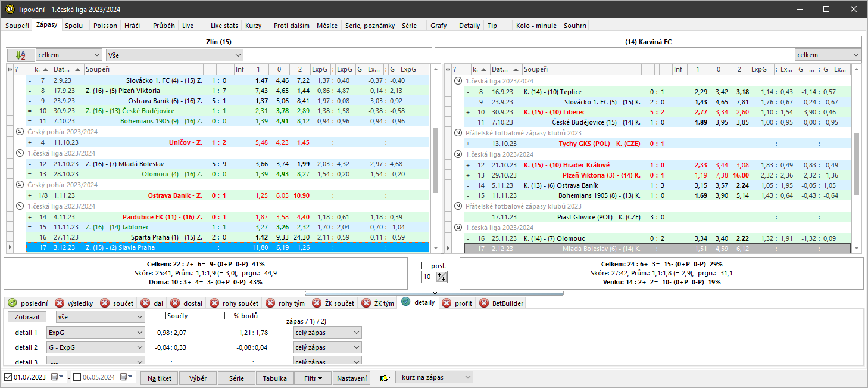This screenshot has height=388, width=868.
Task: Open the součet tab with red cross icon
Action: [x=118, y=303]
